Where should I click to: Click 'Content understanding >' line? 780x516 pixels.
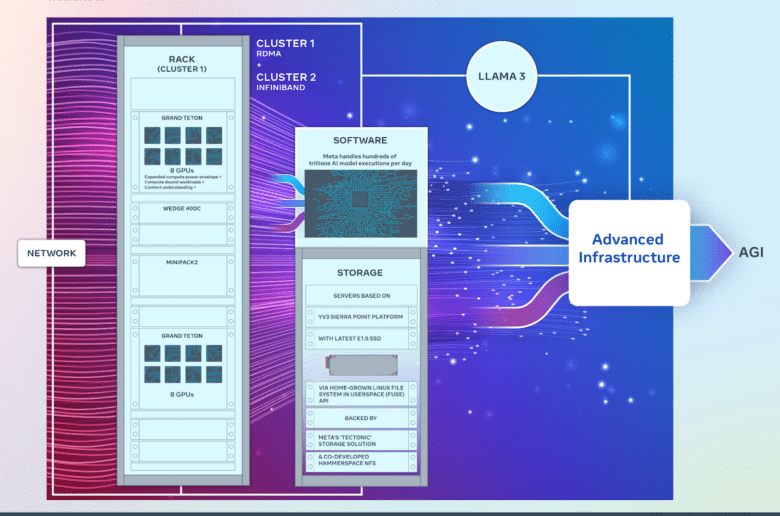pyautogui.click(x=170, y=188)
